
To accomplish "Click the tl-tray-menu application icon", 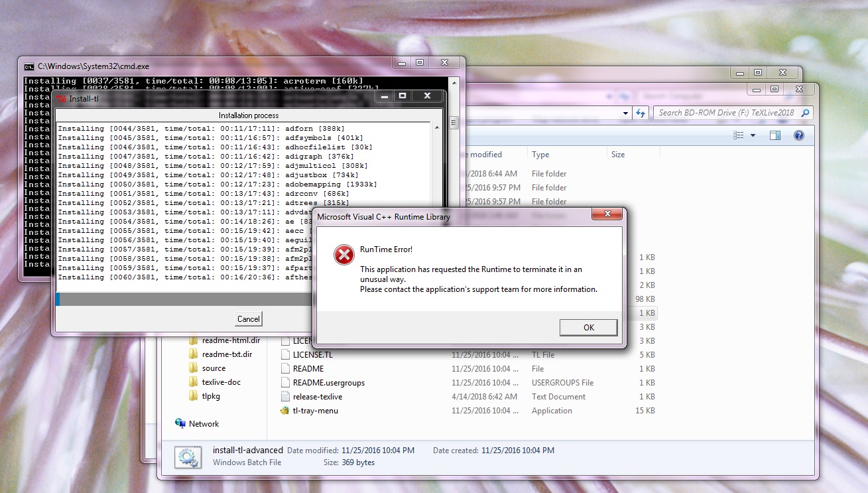I will 285,410.
